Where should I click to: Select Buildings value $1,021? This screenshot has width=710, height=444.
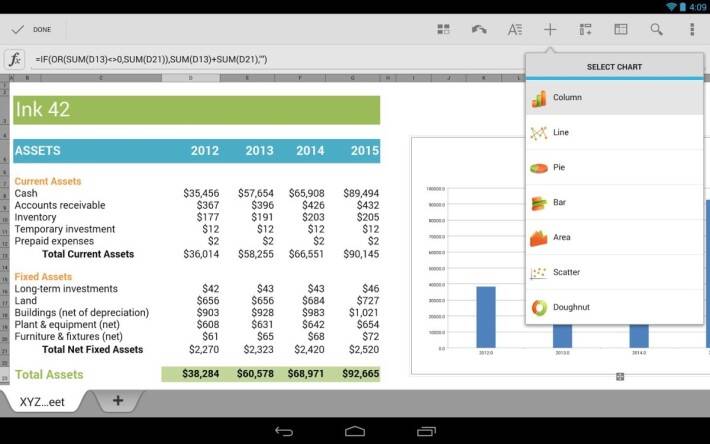point(364,313)
